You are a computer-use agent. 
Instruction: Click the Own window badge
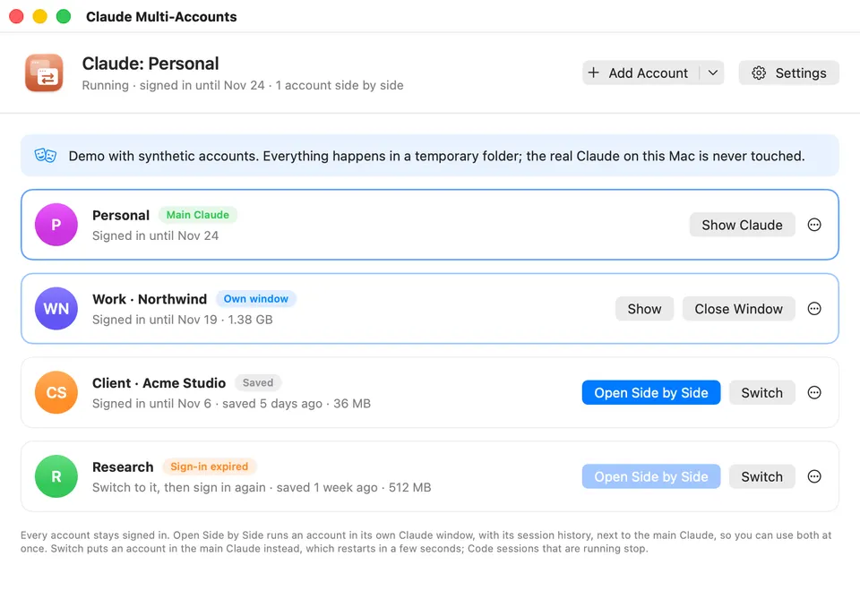(x=255, y=299)
